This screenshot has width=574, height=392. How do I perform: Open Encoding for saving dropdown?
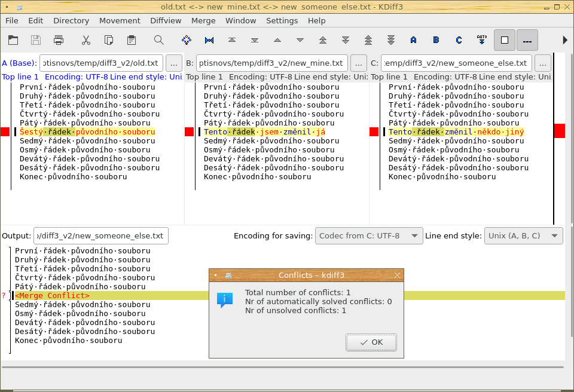point(369,235)
